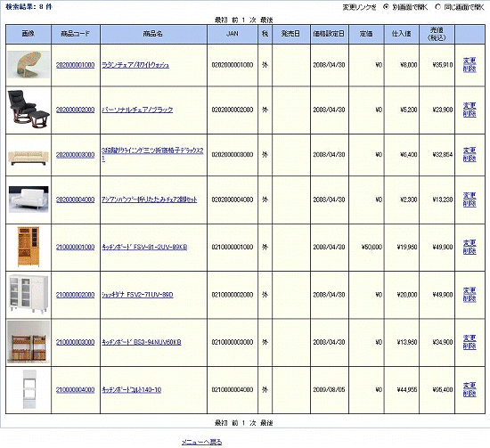
Task: Open thumbnail for product 20200003000
Action: click(29, 158)
